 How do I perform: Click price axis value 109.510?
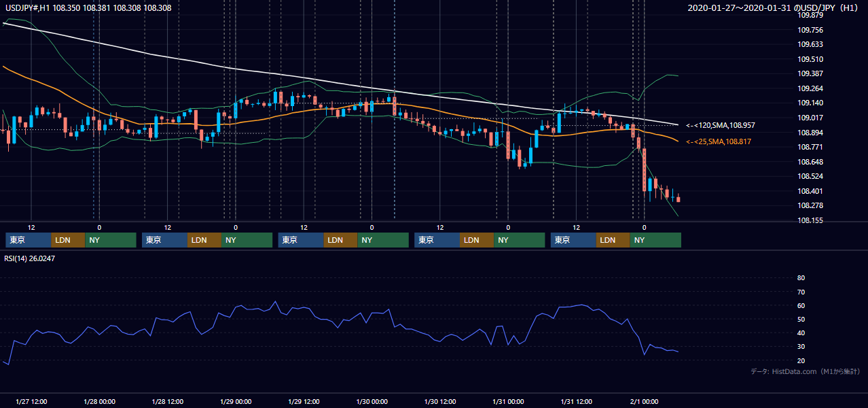810,59
